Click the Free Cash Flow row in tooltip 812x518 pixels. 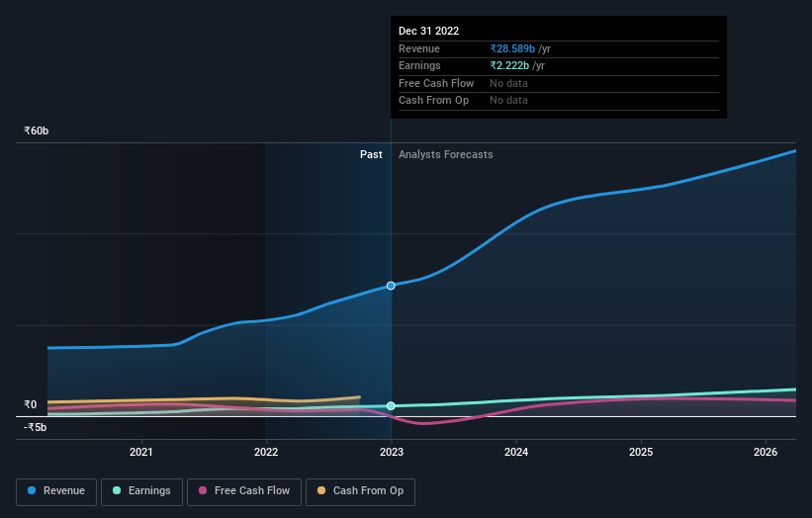(559, 83)
